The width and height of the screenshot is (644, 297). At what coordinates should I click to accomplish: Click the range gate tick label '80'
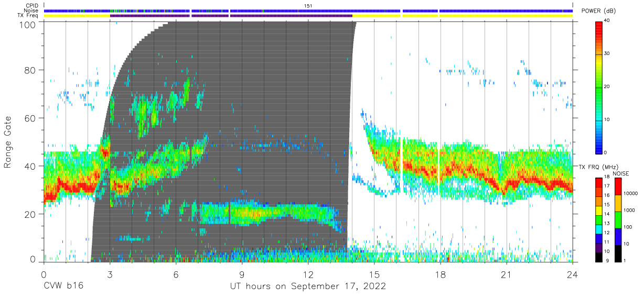(31, 71)
